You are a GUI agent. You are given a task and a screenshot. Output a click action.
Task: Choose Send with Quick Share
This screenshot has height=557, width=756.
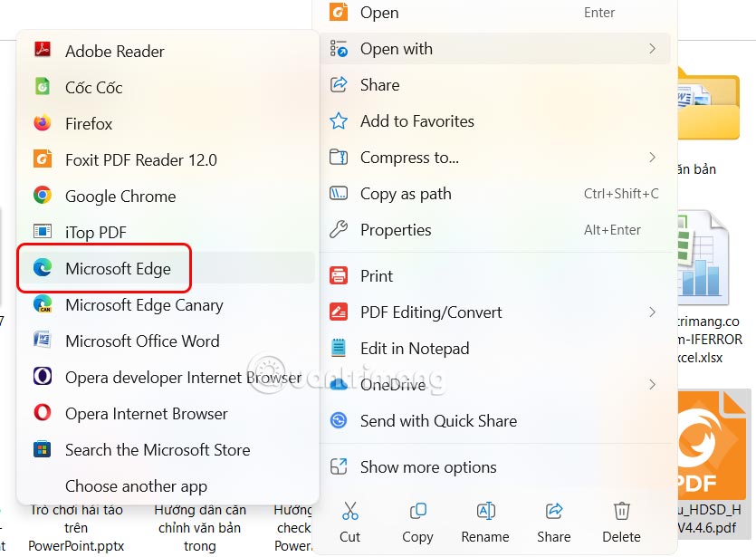tap(495, 420)
